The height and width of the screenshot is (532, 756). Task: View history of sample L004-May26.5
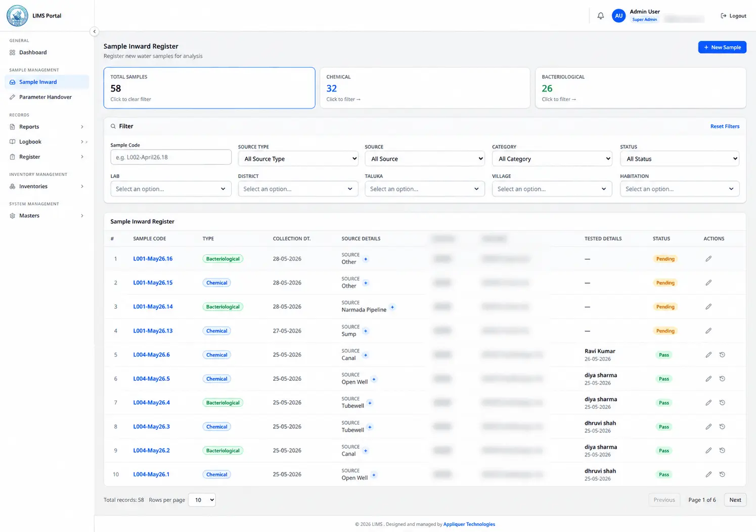coord(722,379)
